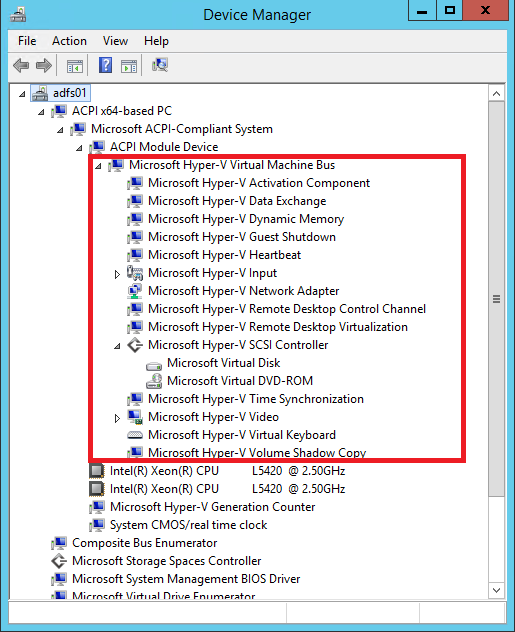Click the Back arrow toolbar button
The height and width of the screenshot is (632, 515).
(21, 65)
